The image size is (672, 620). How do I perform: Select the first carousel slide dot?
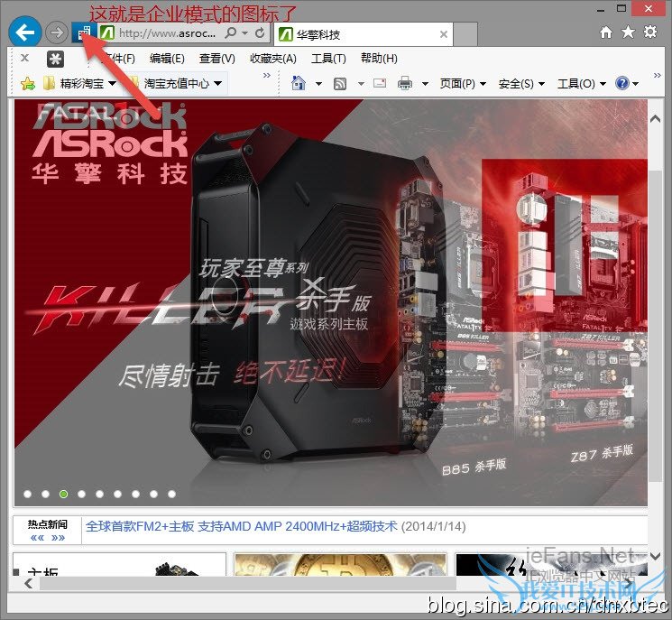coord(27,494)
